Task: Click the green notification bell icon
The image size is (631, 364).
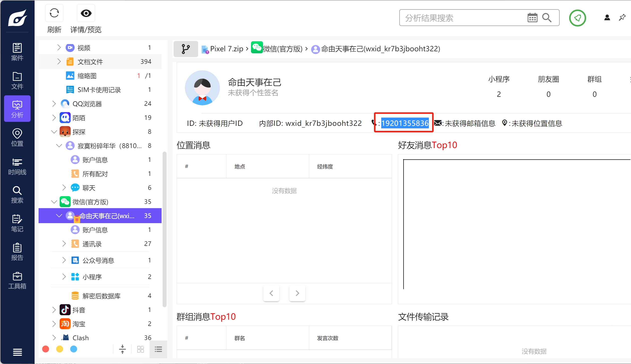Action: pyautogui.click(x=577, y=18)
